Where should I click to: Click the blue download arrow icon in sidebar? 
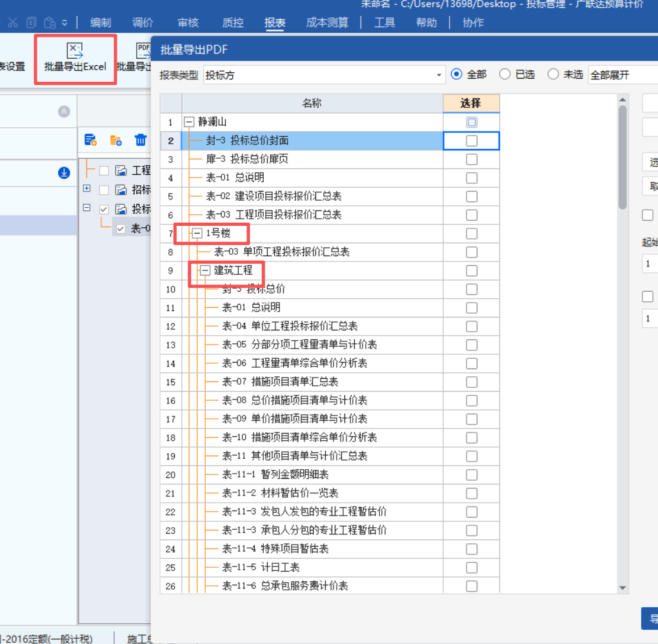(63, 172)
